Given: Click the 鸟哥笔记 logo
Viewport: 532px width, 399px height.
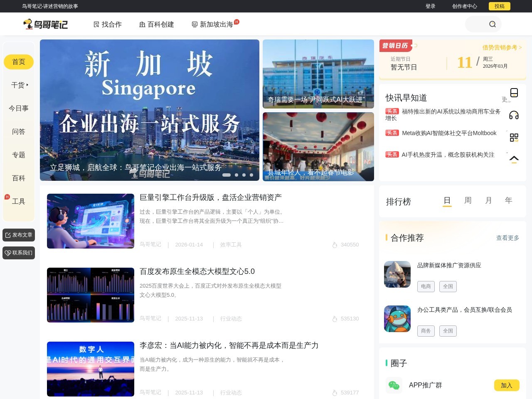Looking at the screenshot, I should 45,25.
